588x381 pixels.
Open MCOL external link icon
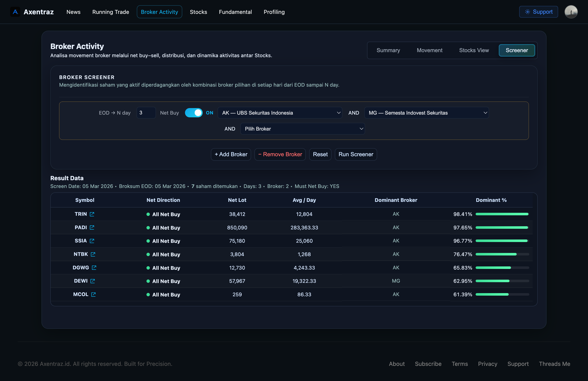click(x=93, y=294)
